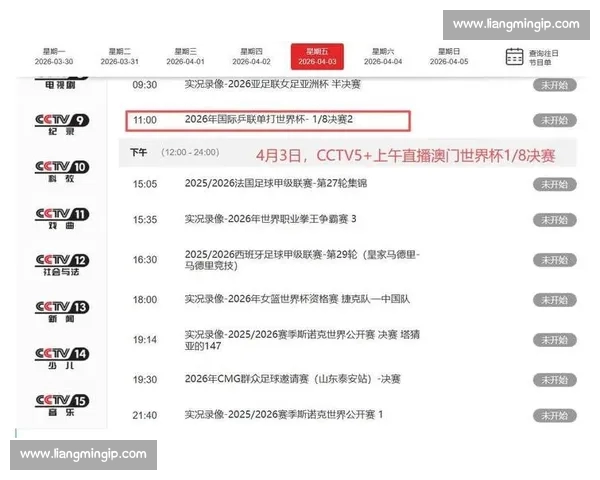This screenshot has height=480, width=600.
Task: Open the CCTV 15 music channel logo
Action: (62, 405)
